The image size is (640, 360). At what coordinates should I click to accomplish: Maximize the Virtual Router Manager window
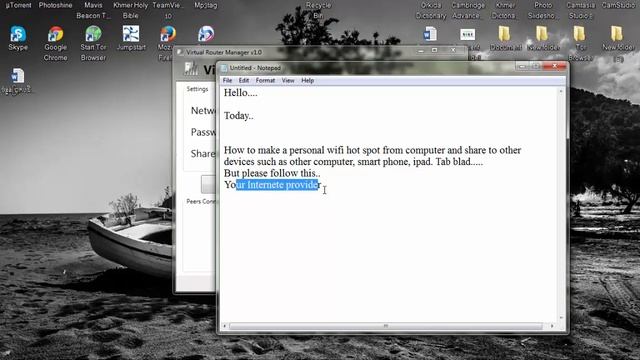pyautogui.click(x=434, y=50)
